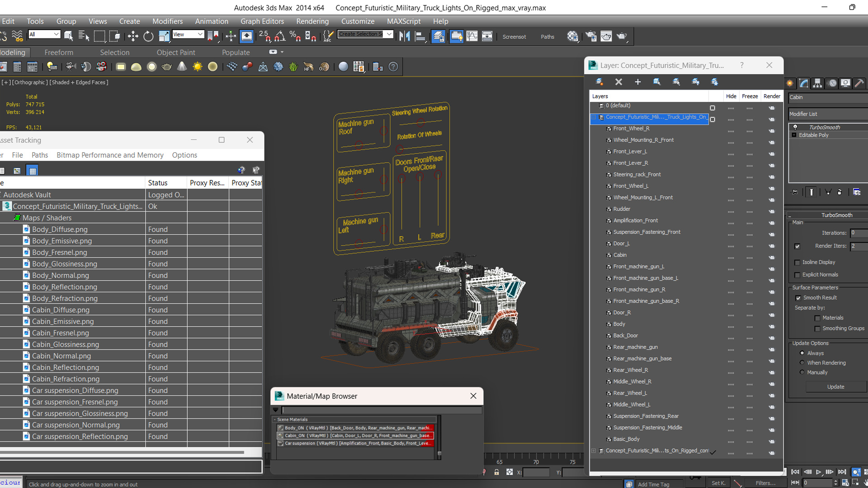Image resolution: width=868 pixels, height=488 pixels.
Task: Open the selection filter All dropdown
Action: (44, 34)
